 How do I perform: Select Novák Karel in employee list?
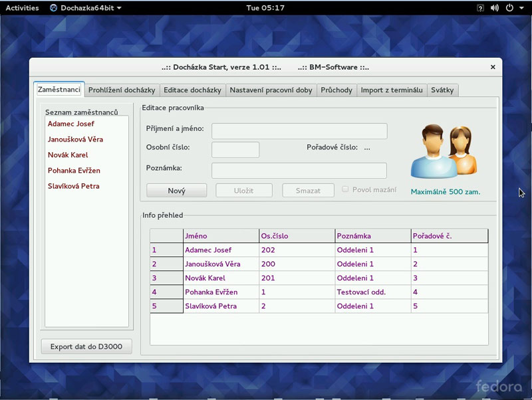(68, 155)
